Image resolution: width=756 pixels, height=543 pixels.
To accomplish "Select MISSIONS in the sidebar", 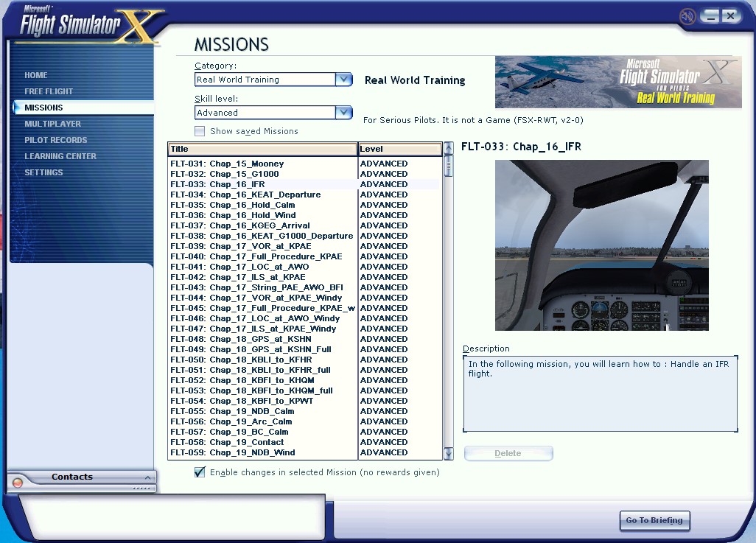I will [x=44, y=108].
